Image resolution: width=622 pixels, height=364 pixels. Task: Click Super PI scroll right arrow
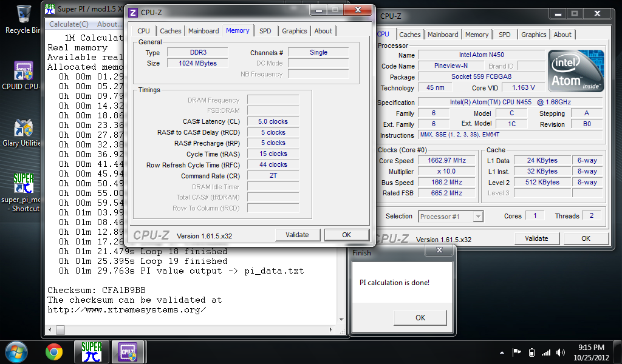click(x=331, y=329)
